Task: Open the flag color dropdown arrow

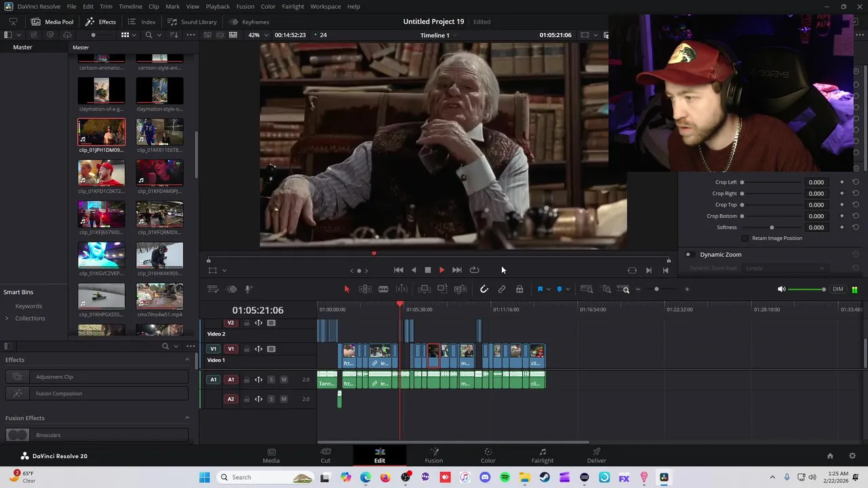Action: [548, 289]
